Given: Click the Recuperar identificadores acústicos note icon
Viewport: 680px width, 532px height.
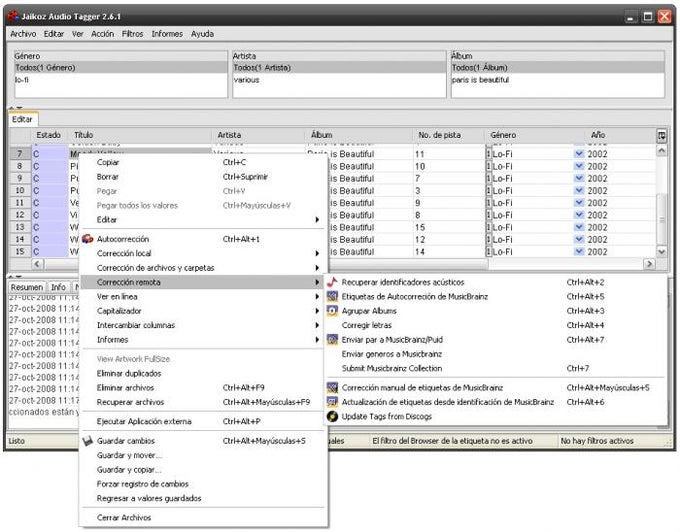Looking at the screenshot, I should 332,282.
